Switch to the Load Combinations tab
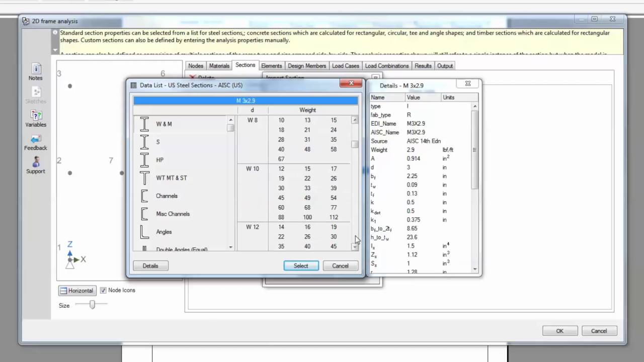644x362 pixels. click(387, 66)
